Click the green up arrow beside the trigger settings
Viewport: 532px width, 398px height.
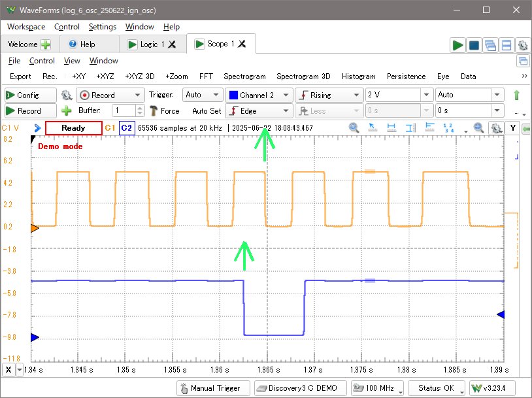[516, 95]
